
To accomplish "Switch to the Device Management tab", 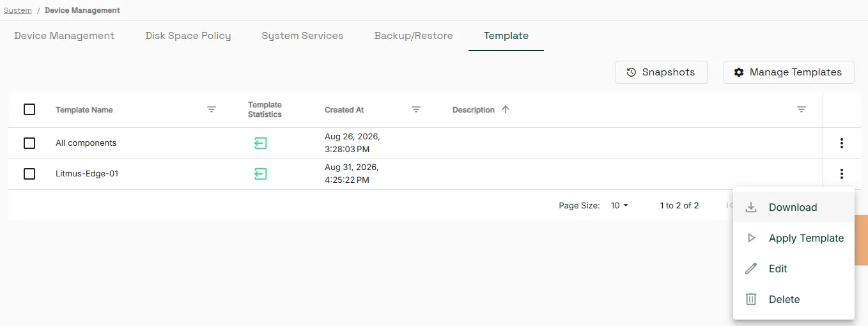I will click(65, 36).
